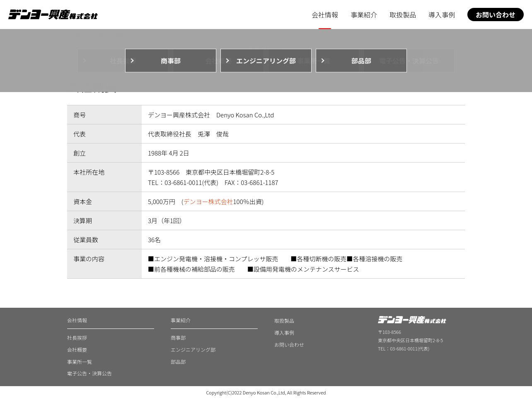Screen dimensions: 532x399
Task: Select the company name text Denyo Kosan Co.,Ltd
Action: coord(245,115)
